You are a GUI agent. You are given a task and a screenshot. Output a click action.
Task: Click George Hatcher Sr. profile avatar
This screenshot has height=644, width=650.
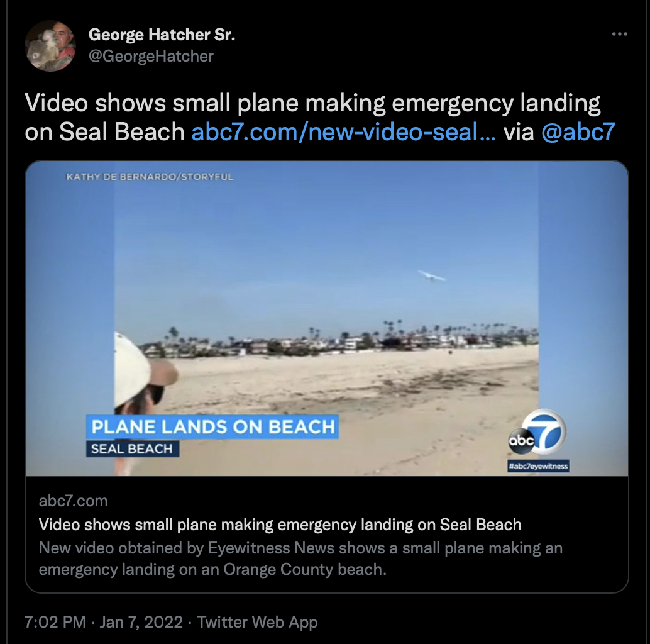click(50, 46)
